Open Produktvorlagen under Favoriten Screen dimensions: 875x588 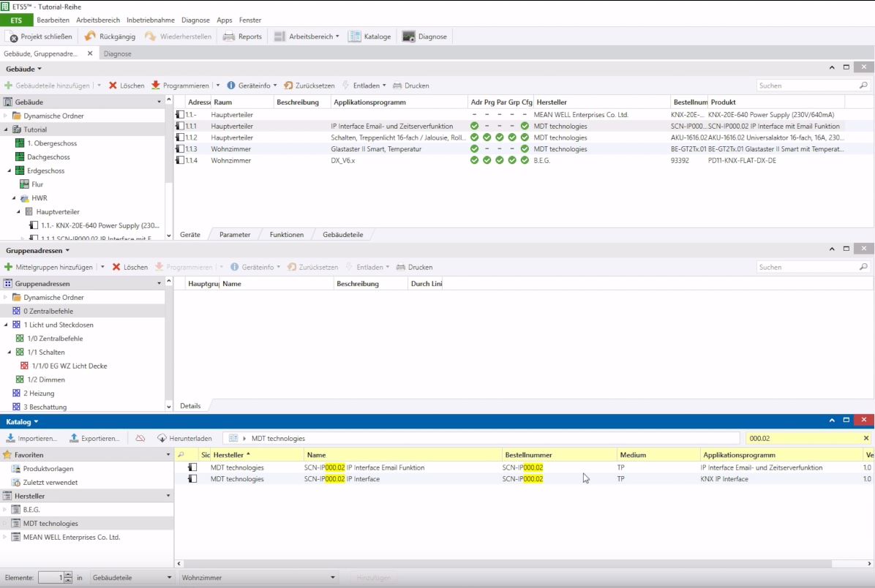(x=48, y=469)
